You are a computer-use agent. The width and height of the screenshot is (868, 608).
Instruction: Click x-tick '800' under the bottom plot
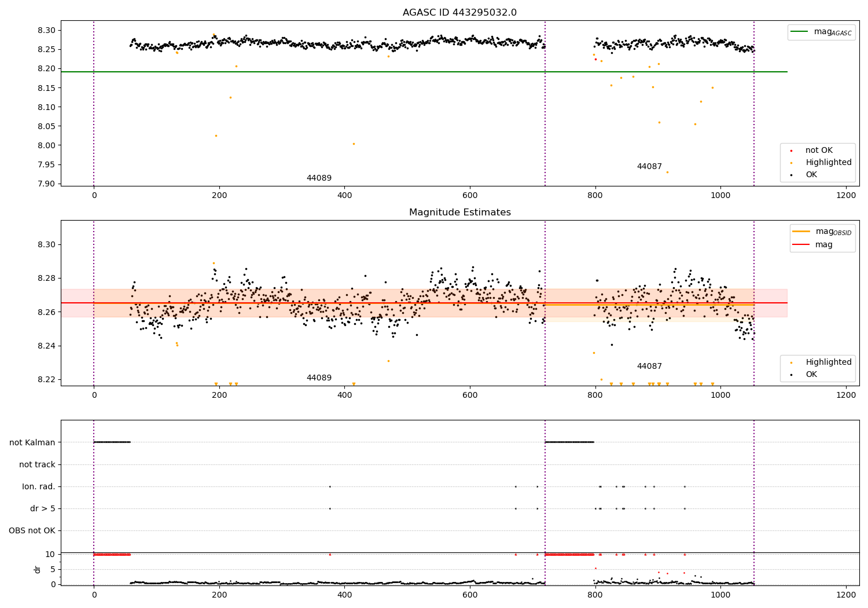coord(595,595)
